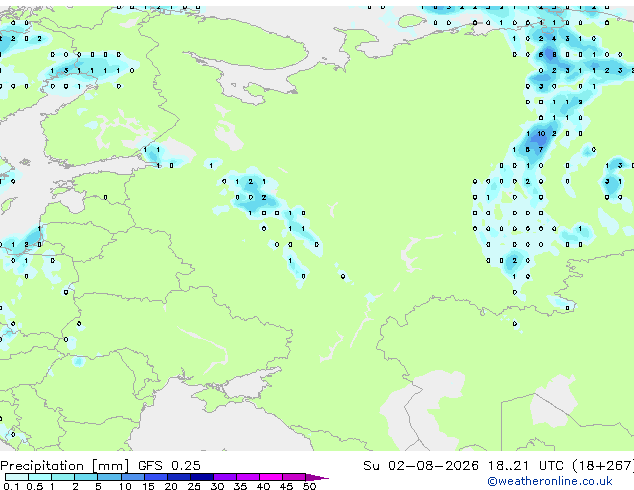This screenshot has height=490, width=634.
Task: Select the lightest cyan 0.1–0.5 legend swatch
Action: pos(17,477)
